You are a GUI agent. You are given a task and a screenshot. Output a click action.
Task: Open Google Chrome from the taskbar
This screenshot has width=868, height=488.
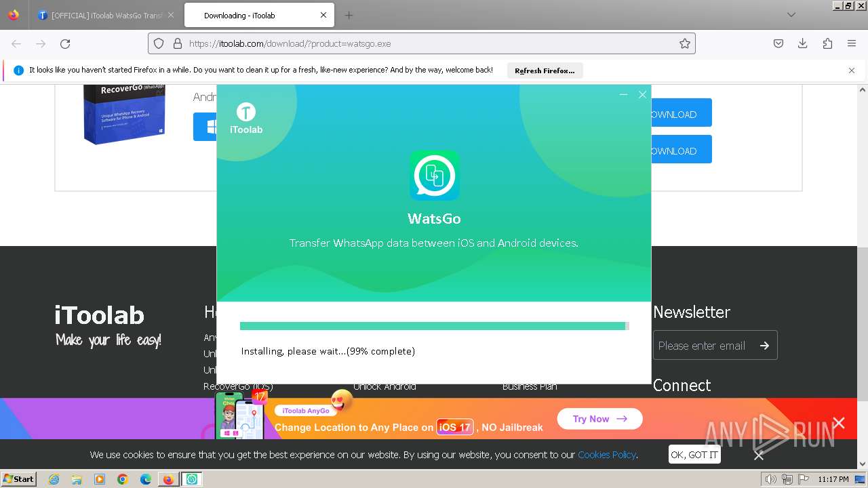click(123, 479)
